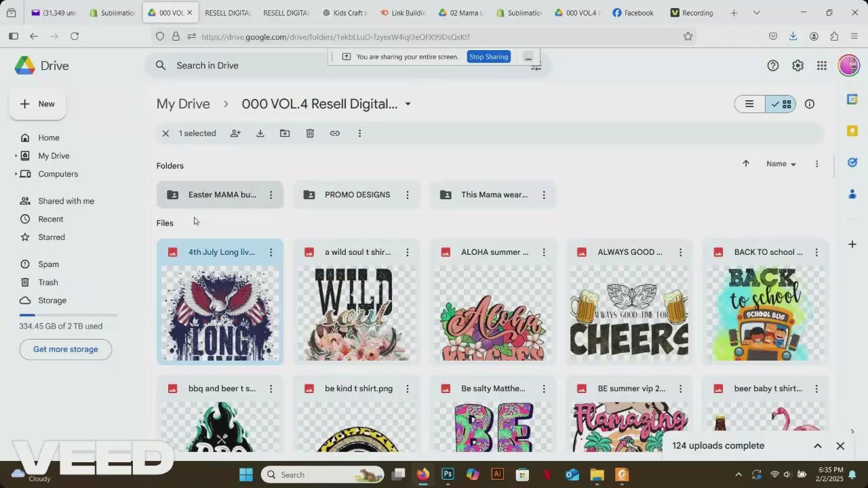The image size is (868, 488).
Task: Select the BACK TO school image thumbnail
Action: [x=765, y=313]
